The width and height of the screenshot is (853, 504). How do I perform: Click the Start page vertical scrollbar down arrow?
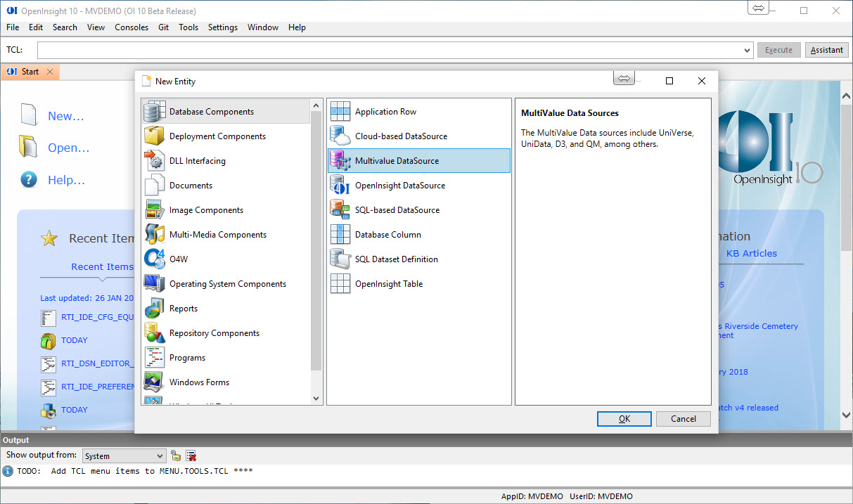coord(847,415)
